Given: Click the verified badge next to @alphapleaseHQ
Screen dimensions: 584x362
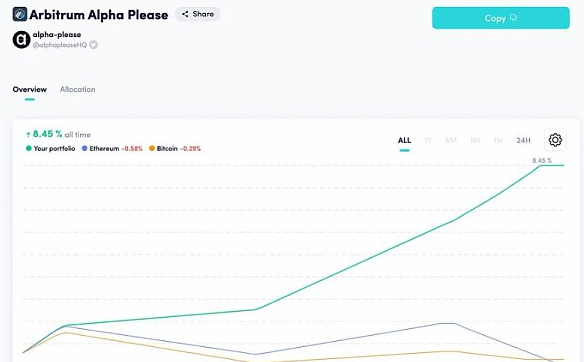Looking at the screenshot, I should 93,45.
